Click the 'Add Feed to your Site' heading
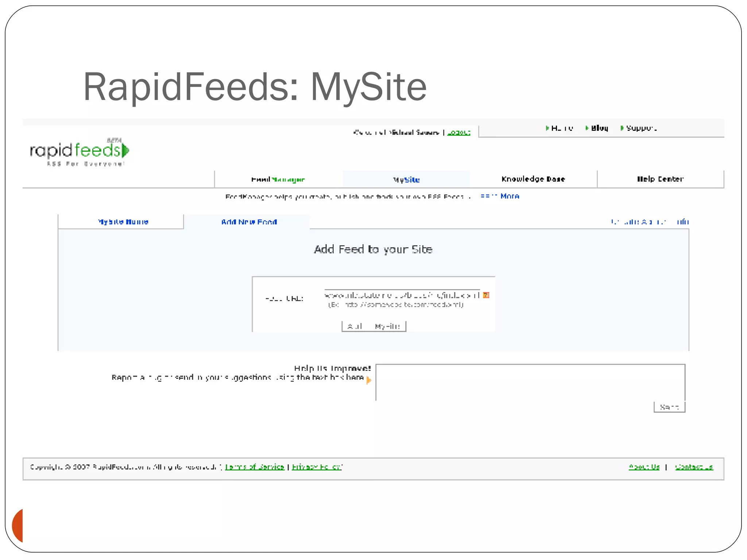Viewport: 747px width, 560px height. 373,249
